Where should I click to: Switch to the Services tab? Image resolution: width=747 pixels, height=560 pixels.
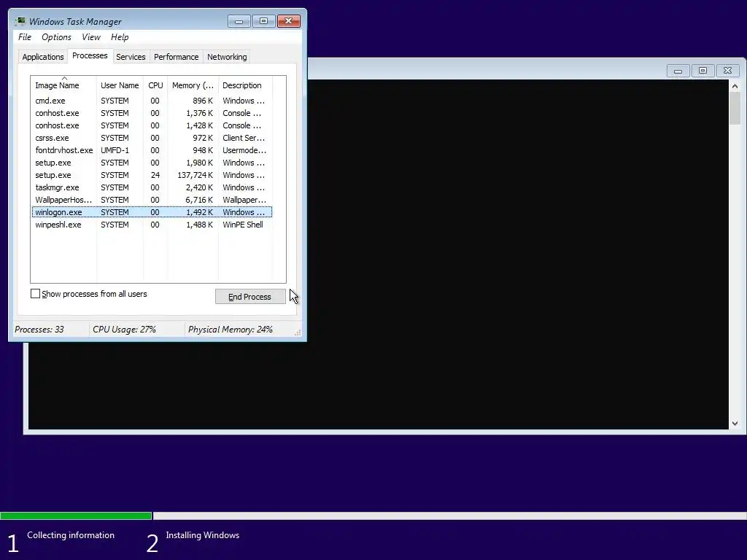(x=131, y=57)
